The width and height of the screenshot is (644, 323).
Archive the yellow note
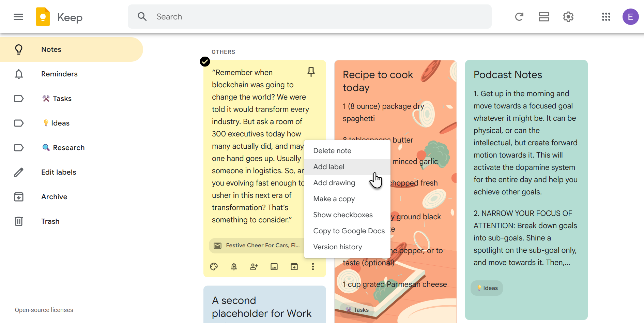point(294,267)
